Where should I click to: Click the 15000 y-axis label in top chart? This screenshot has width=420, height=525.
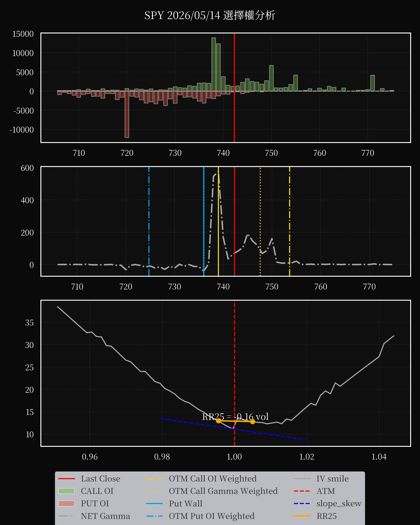[x=23, y=34]
